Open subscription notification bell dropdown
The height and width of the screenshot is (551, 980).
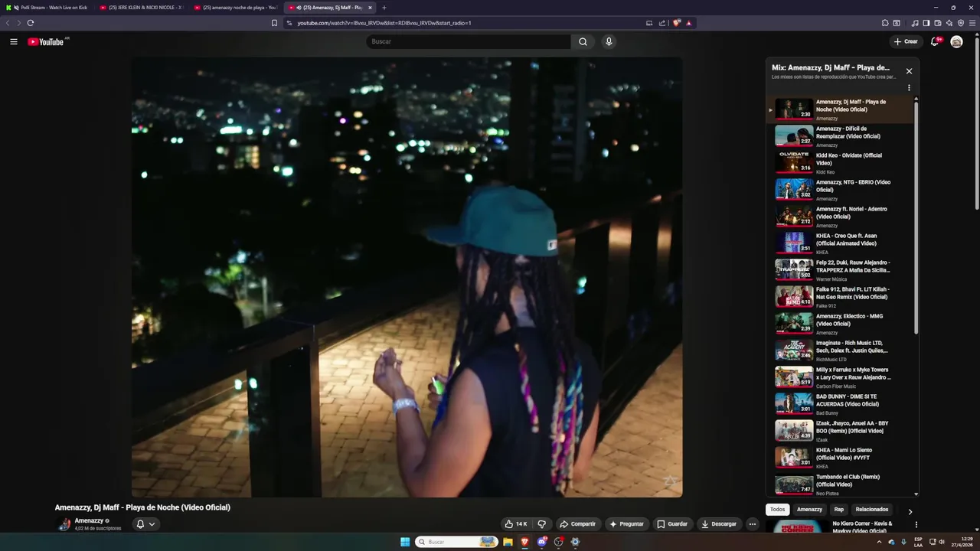145,524
